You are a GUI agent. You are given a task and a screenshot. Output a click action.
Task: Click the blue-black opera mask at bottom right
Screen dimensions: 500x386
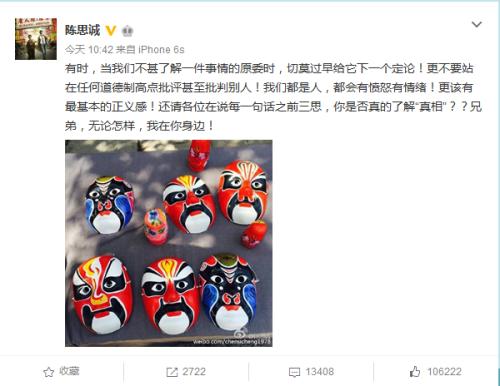click(228, 291)
